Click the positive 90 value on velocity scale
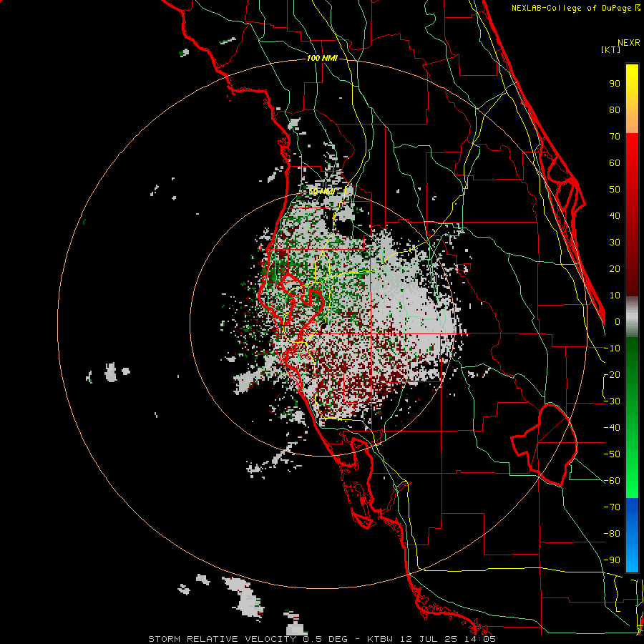 [x=615, y=84]
